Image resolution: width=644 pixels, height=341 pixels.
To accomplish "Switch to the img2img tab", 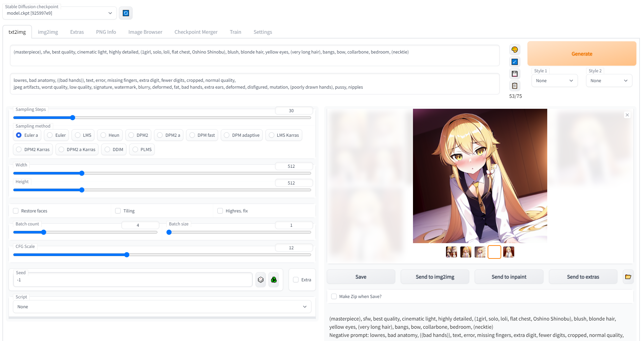I will click(48, 32).
